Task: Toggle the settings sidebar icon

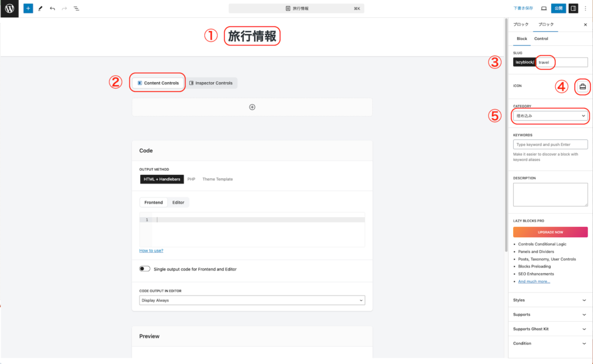Action: tap(573, 9)
